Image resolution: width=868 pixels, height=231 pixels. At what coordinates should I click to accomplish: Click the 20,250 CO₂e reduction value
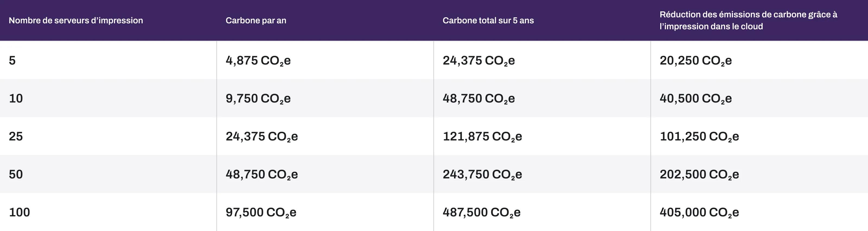point(696,61)
